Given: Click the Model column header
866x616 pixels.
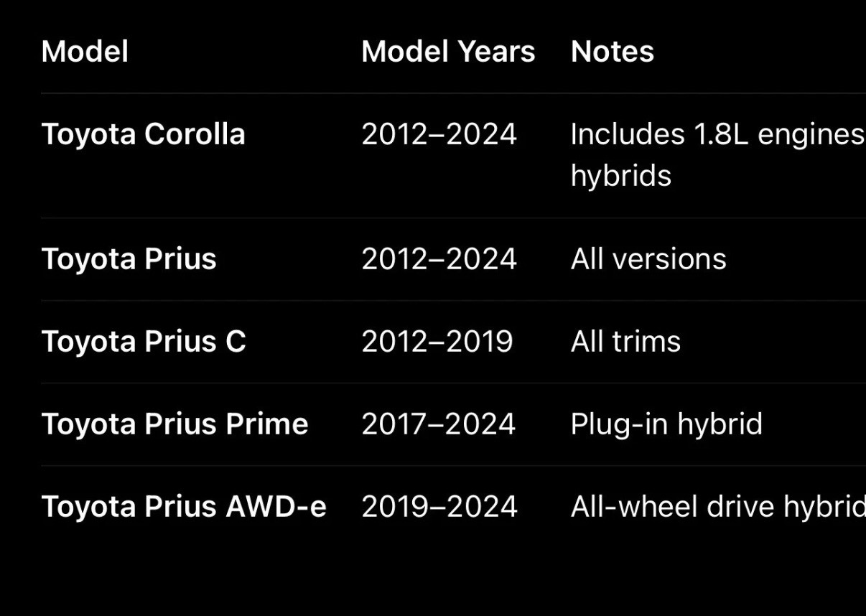Looking at the screenshot, I should (x=85, y=52).
